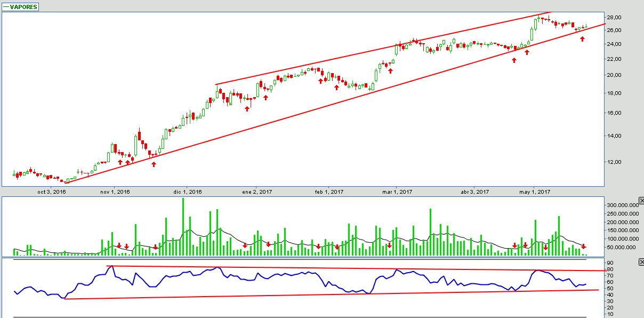Click the 150.000.000 volume axis label
This screenshot has width=644, height=318.
click(622, 230)
